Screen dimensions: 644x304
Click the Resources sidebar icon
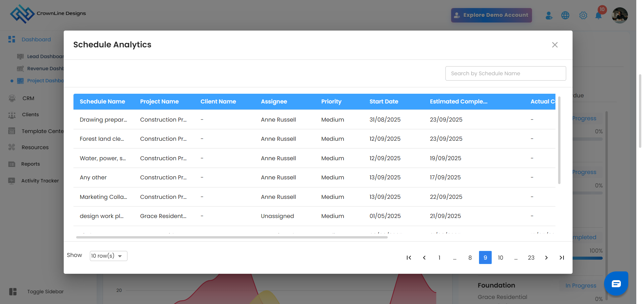12,147
